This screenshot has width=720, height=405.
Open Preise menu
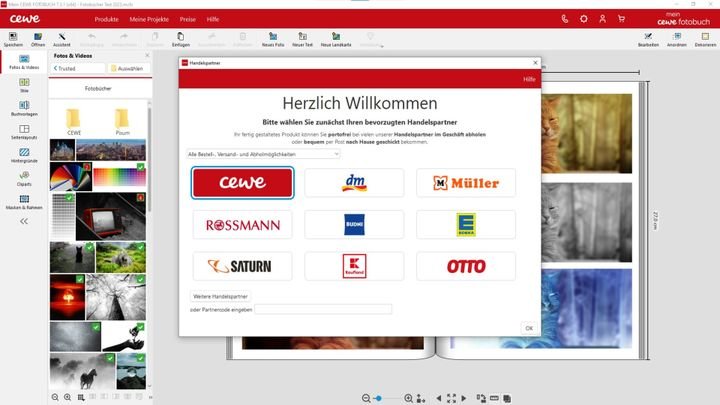[187, 19]
